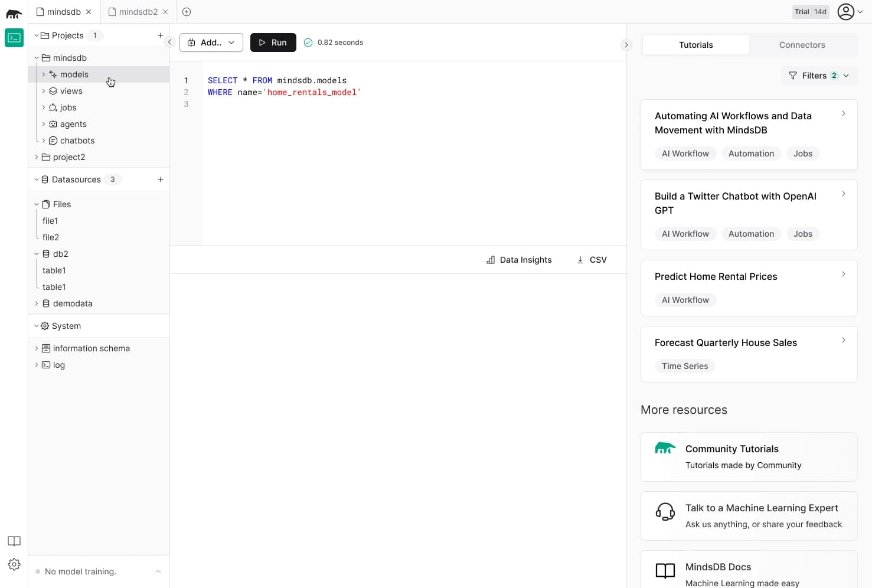Click the MindsDB Docs book icon

pos(665,570)
